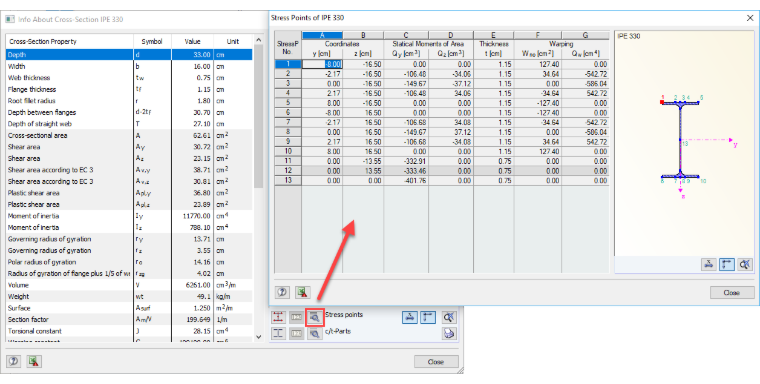Click Depth property row
Viewport: 760px width, 384px height.
[x=129, y=55]
